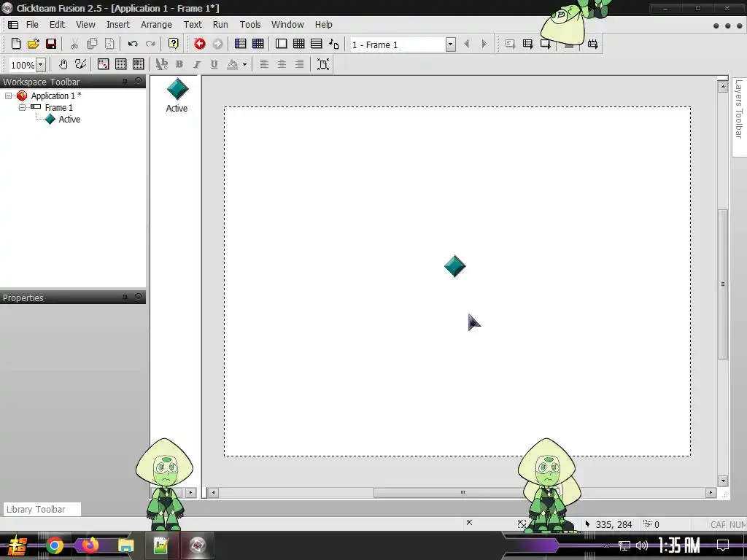The width and height of the screenshot is (747, 560).
Task: Collapse the Application 1 tree node
Action: point(8,96)
